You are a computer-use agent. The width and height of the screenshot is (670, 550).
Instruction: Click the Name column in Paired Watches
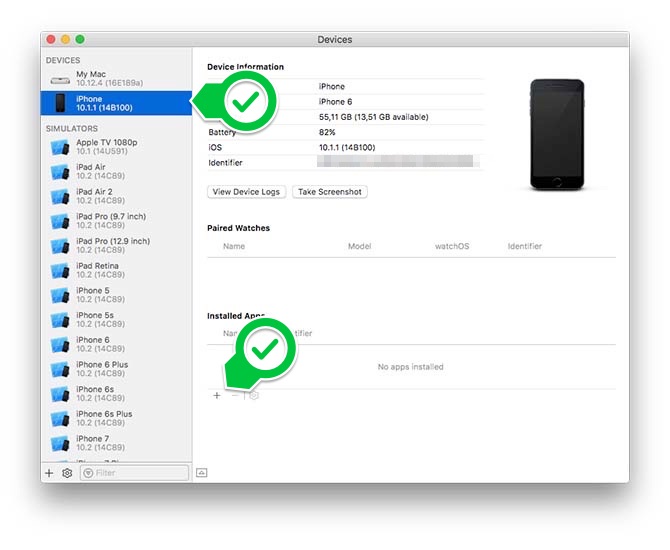click(234, 246)
